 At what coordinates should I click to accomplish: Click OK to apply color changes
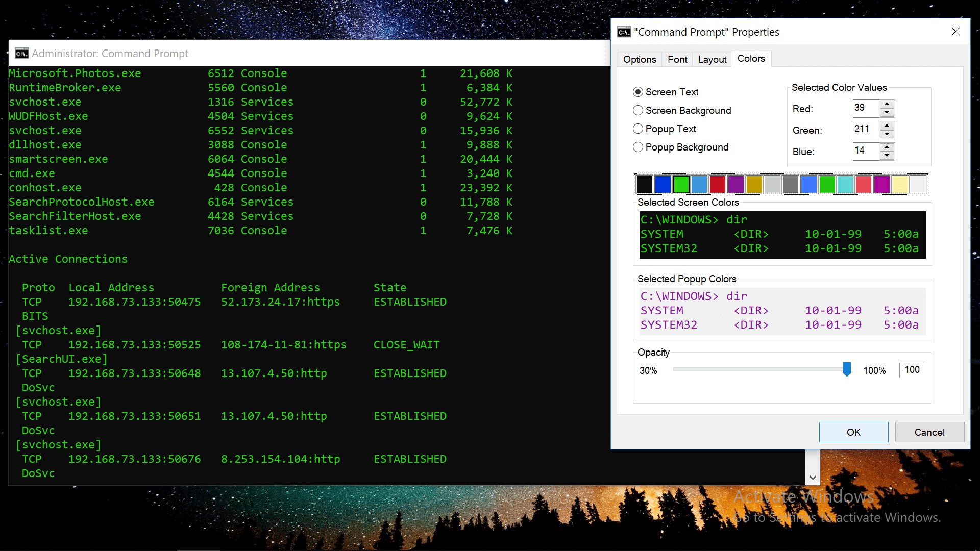tap(853, 431)
